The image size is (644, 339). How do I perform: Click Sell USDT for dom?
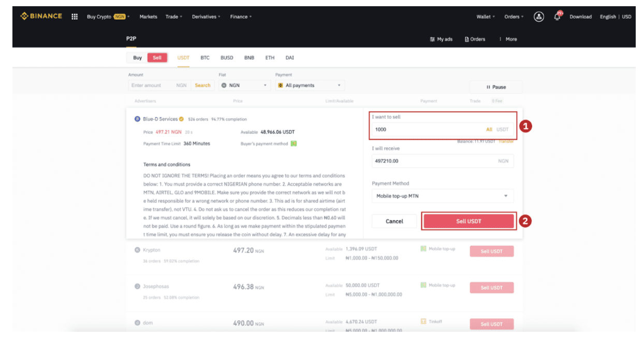(492, 324)
